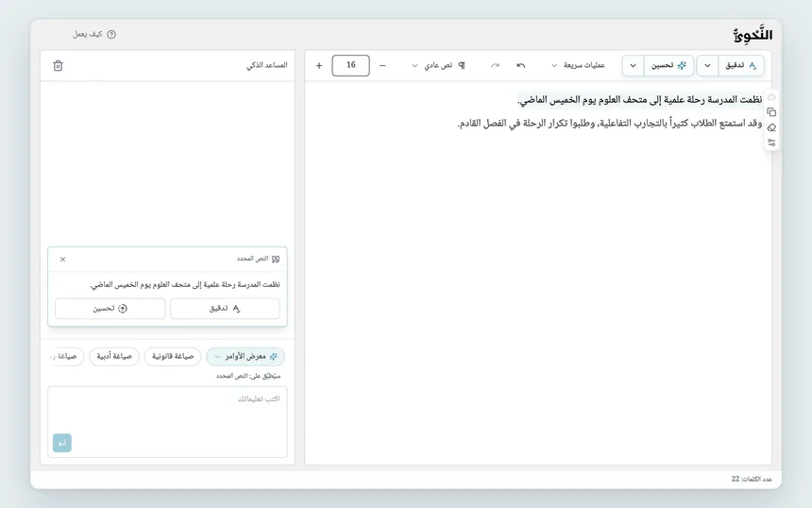Viewport: 812px width, 508px height.
Task: Click the pilcrow paragraph icon in toolbar
Action: (462, 65)
